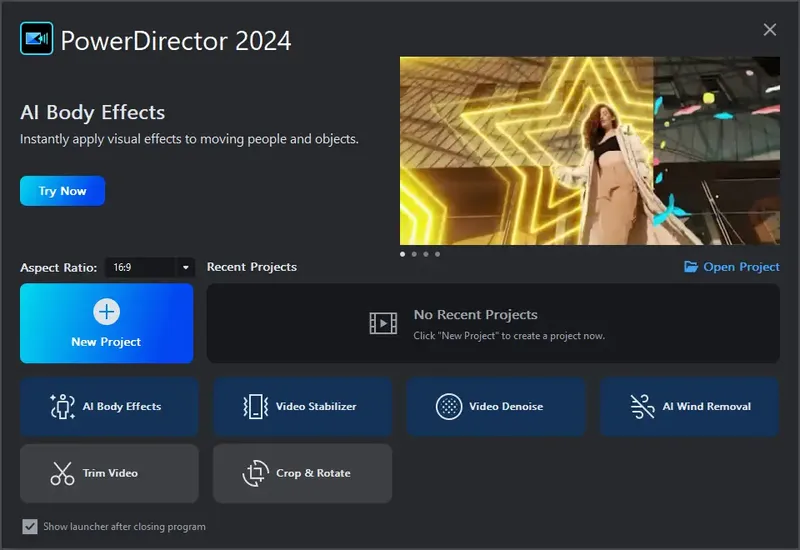The width and height of the screenshot is (800, 550).
Task: Open the Video Stabilizer tool
Action: pos(303,407)
